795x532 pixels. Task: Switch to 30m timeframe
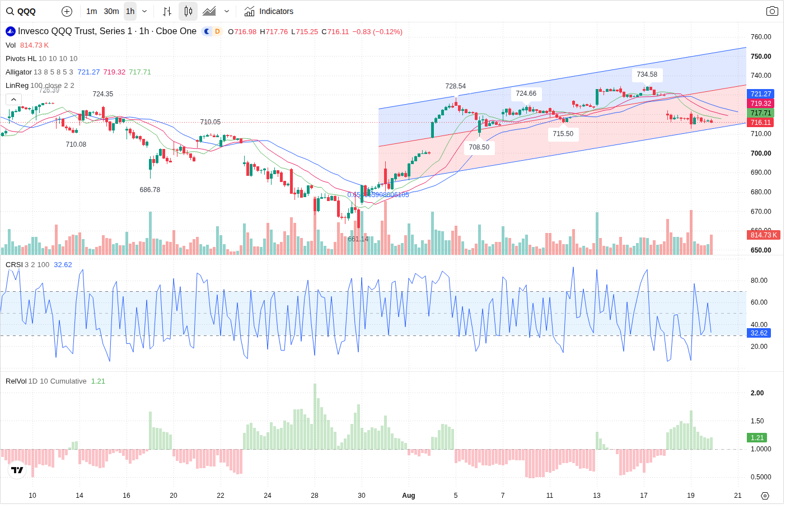tap(111, 11)
